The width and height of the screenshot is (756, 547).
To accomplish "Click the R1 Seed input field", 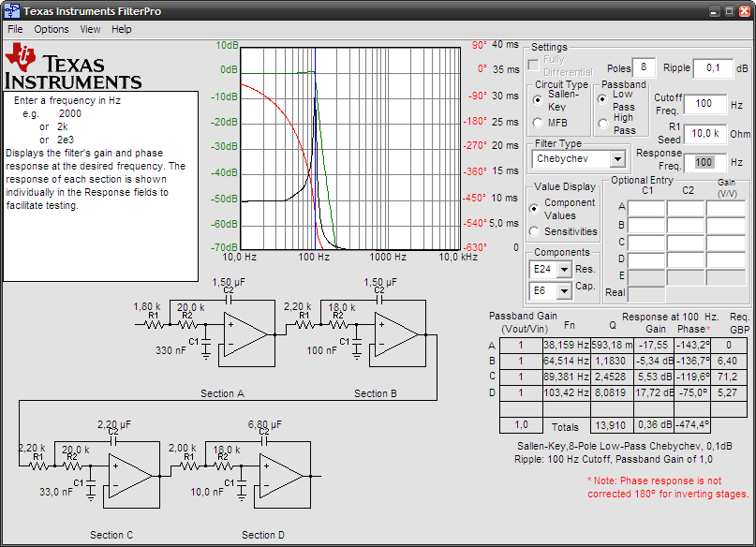I will point(704,134).
